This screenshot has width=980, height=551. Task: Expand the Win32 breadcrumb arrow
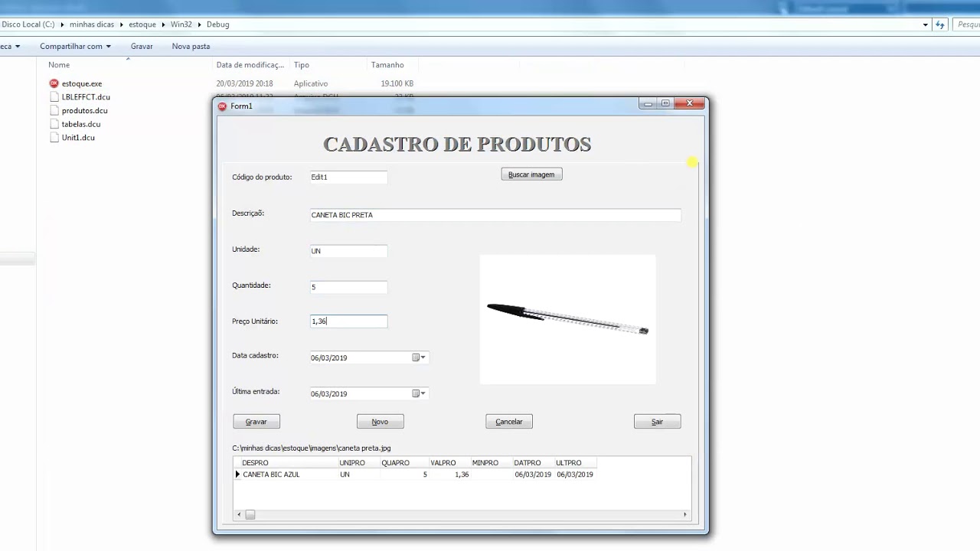(199, 24)
